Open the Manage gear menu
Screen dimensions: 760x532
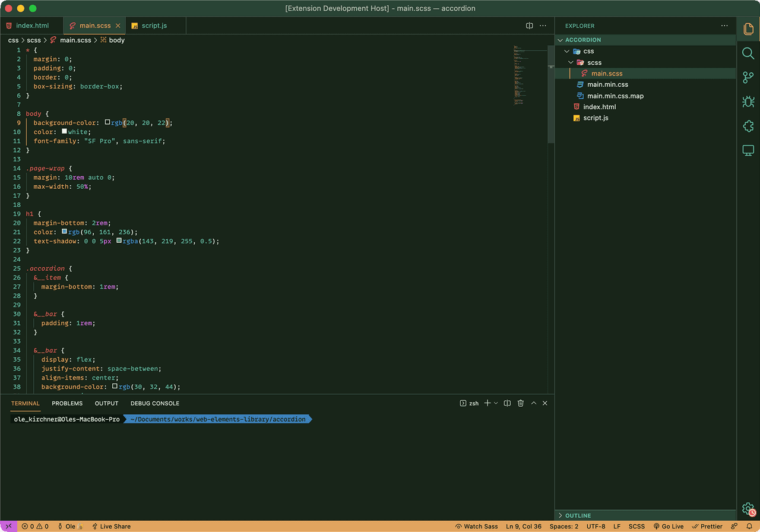point(748,509)
